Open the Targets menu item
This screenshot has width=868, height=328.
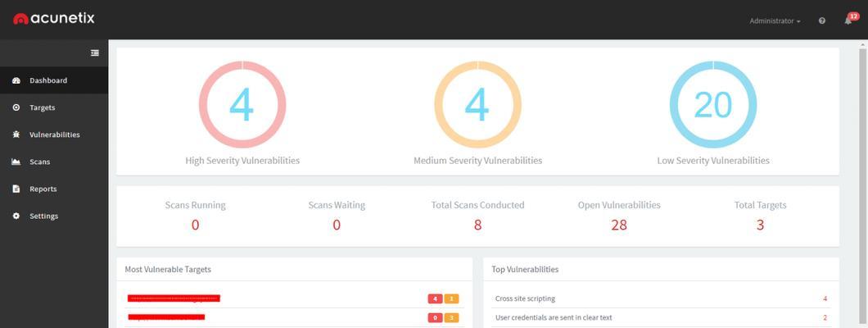54,107
